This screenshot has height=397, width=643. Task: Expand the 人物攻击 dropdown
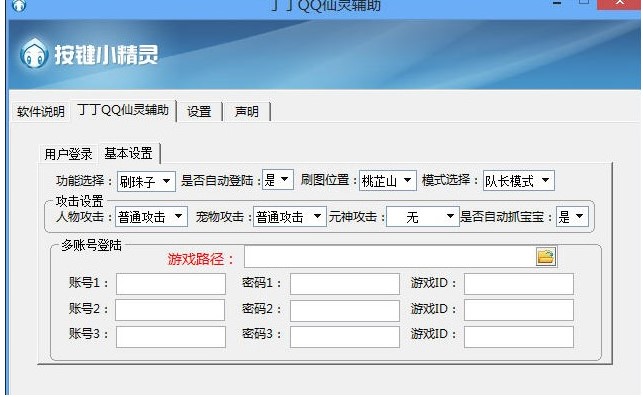point(151,217)
